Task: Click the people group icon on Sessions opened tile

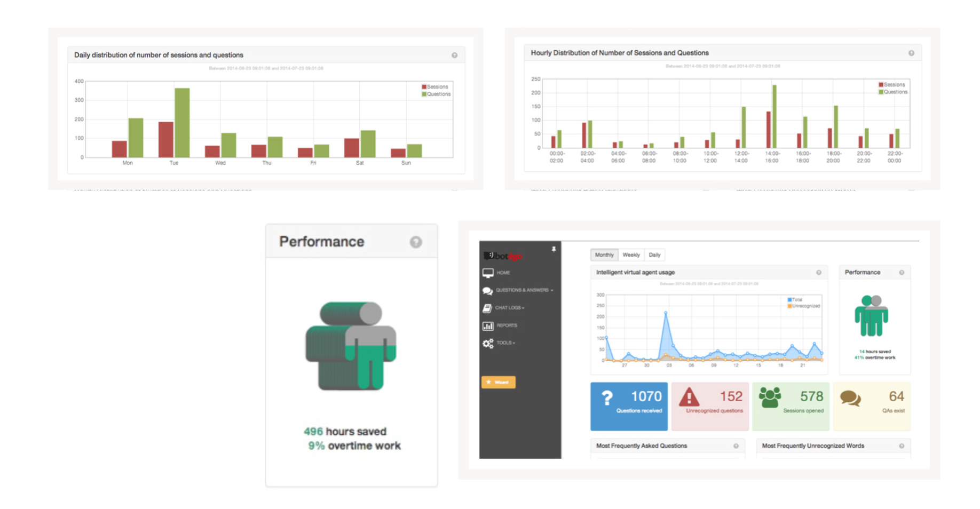Action: (770, 397)
